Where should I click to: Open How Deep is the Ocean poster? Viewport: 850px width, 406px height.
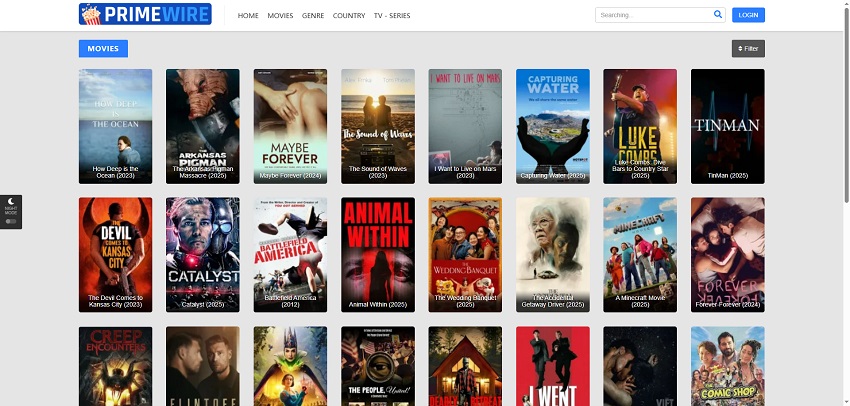(x=115, y=126)
